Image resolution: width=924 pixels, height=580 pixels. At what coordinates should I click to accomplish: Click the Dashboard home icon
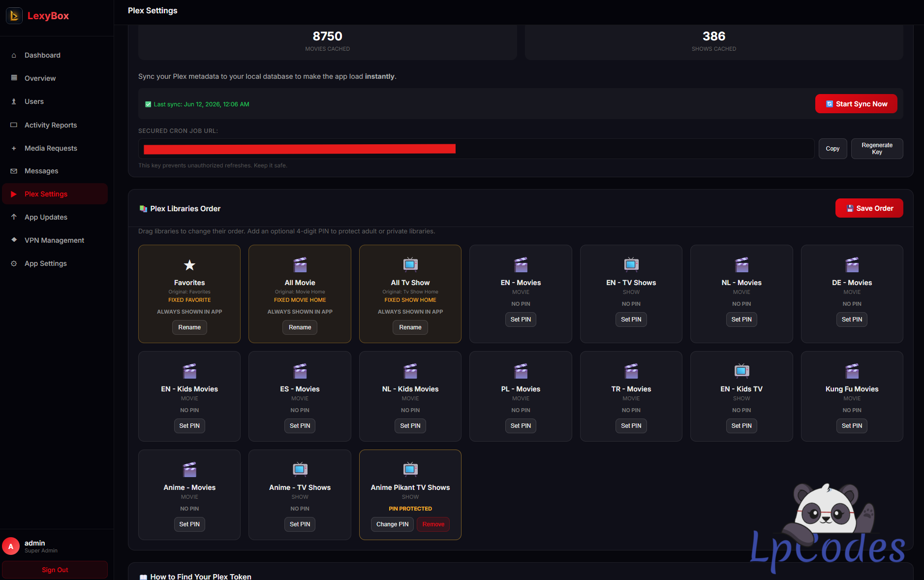14,55
